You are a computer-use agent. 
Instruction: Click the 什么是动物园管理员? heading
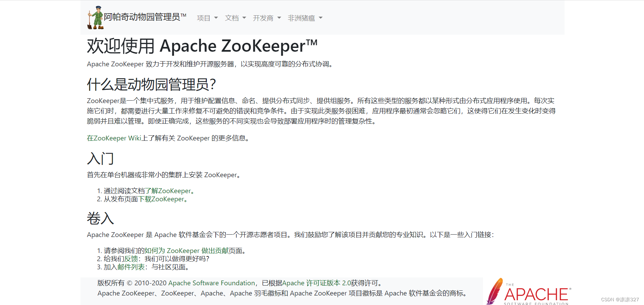click(x=151, y=84)
